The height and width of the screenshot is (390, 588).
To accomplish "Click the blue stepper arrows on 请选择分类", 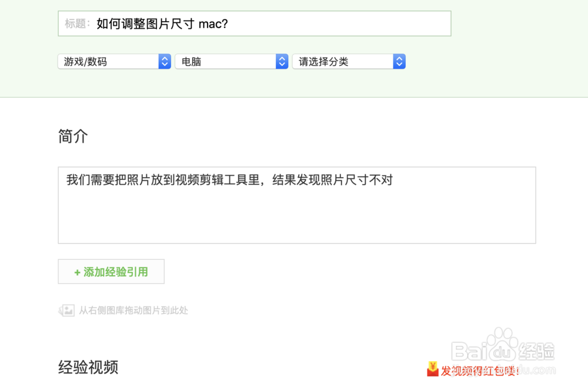I will tap(399, 62).
